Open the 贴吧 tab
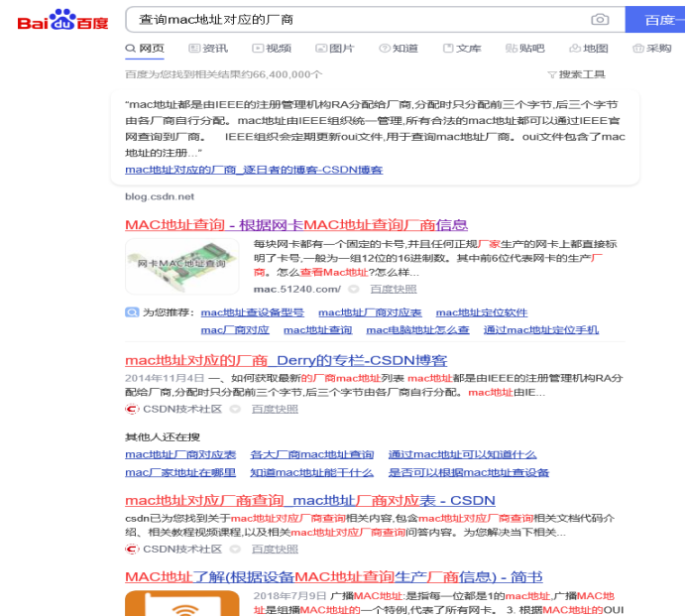This screenshot has height=616, width=686. point(525,49)
